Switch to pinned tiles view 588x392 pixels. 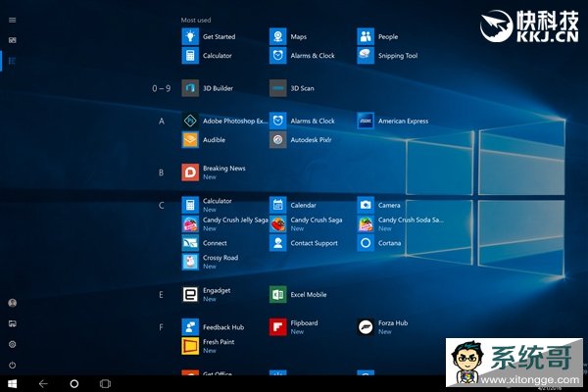(13, 40)
